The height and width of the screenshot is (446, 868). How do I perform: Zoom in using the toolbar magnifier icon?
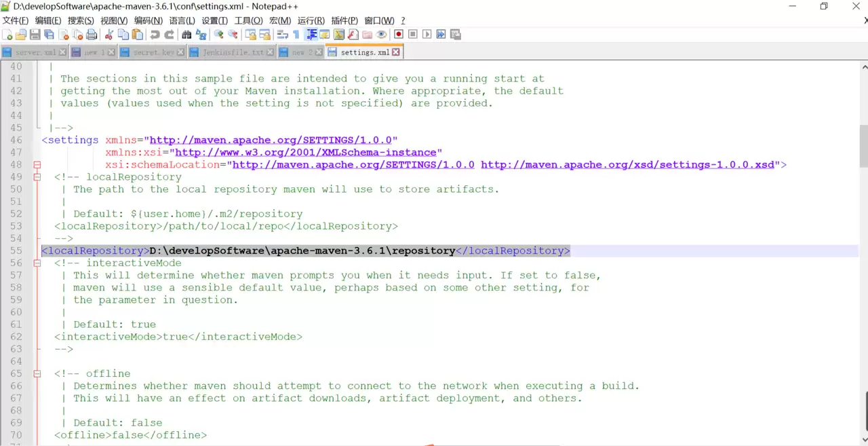point(218,35)
